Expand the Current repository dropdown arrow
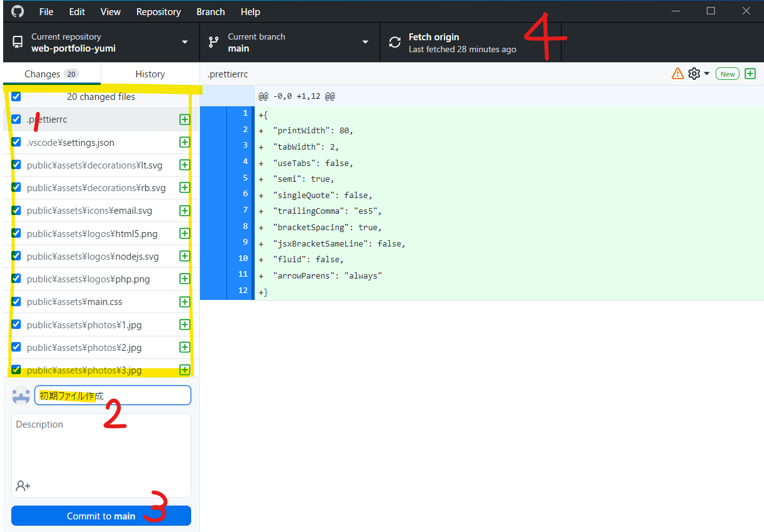This screenshot has width=764, height=532. tap(185, 43)
